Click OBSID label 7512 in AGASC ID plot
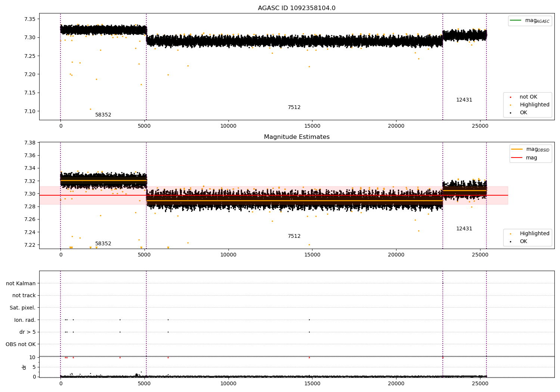 294,108
